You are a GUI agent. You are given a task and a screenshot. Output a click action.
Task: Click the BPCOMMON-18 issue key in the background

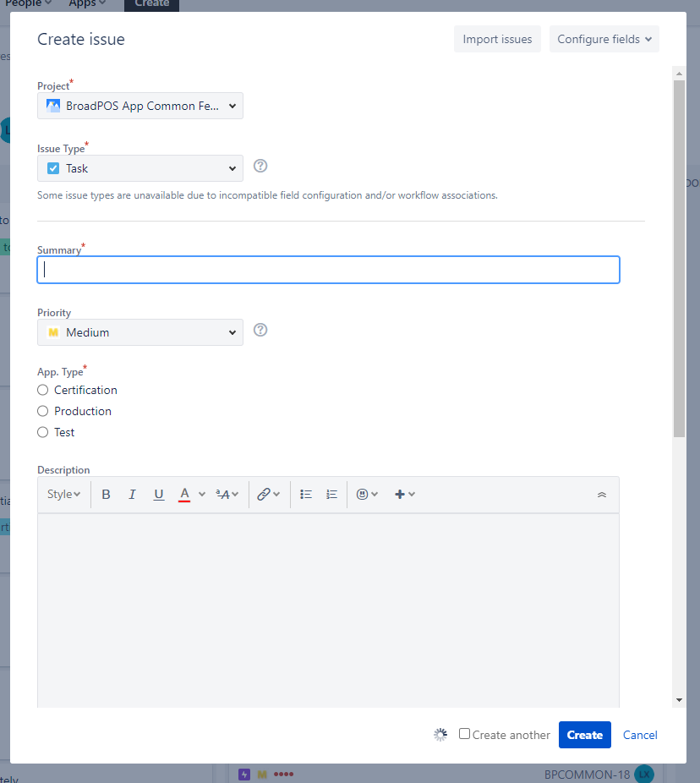point(588,775)
